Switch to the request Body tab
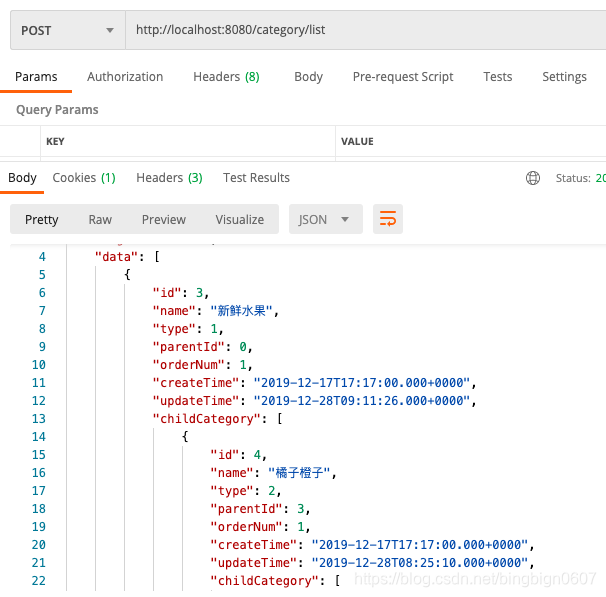Screen dimensions: 606x597 click(308, 77)
